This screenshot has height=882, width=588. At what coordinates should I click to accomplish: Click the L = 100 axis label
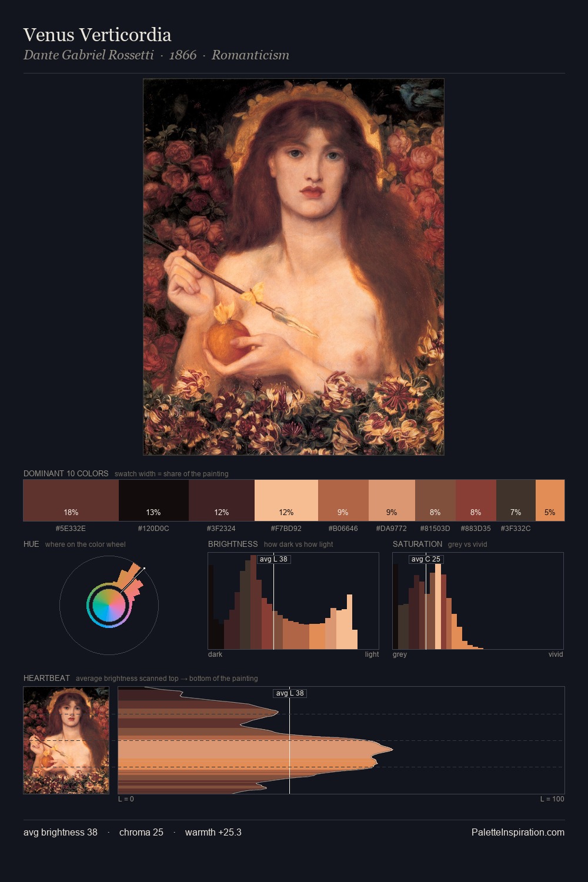(x=552, y=799)
